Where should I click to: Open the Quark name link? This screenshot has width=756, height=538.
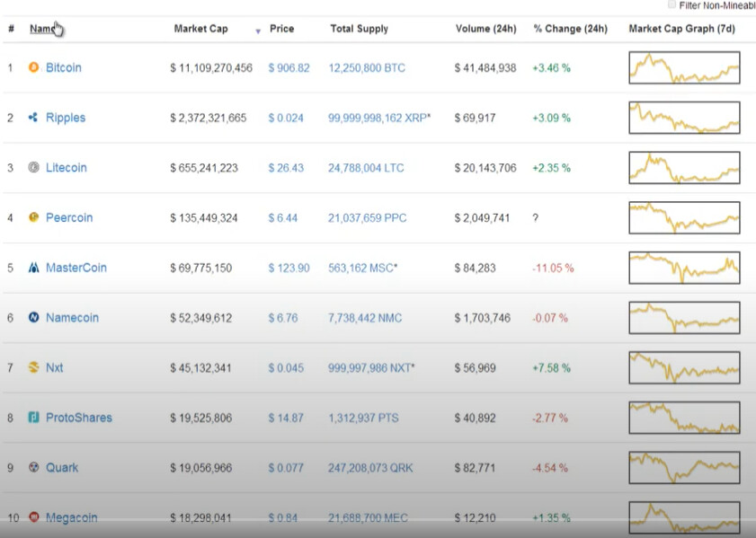(x=62, y=468)
